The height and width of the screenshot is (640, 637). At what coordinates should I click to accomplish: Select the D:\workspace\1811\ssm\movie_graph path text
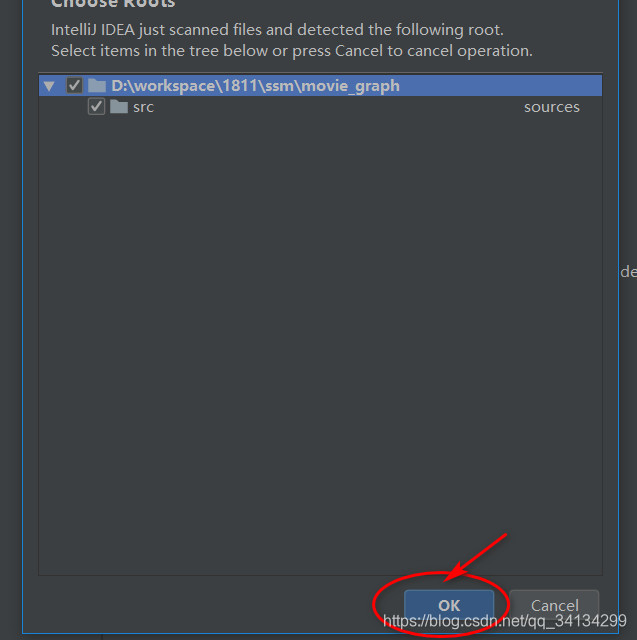(255, 86)
